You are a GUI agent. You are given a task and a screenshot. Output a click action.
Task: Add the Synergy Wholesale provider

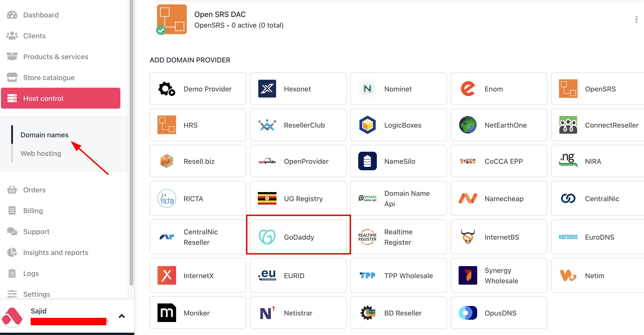(499, 275)
